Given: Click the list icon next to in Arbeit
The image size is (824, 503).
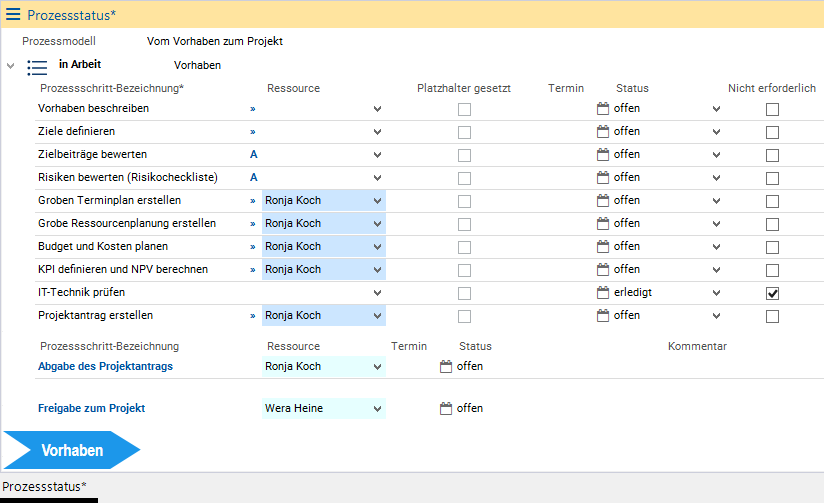Looking at the screenshot, I should (x=37, y=67).
